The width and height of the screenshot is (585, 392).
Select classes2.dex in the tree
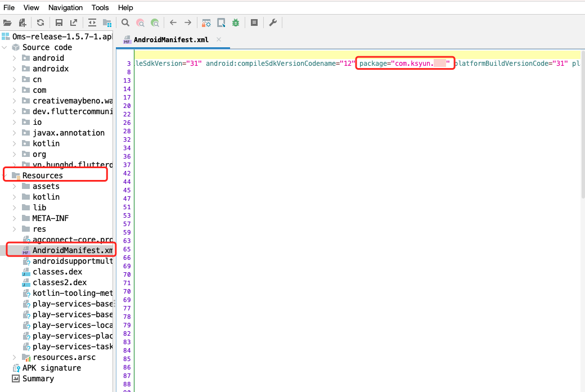click(x=59, y=282)
